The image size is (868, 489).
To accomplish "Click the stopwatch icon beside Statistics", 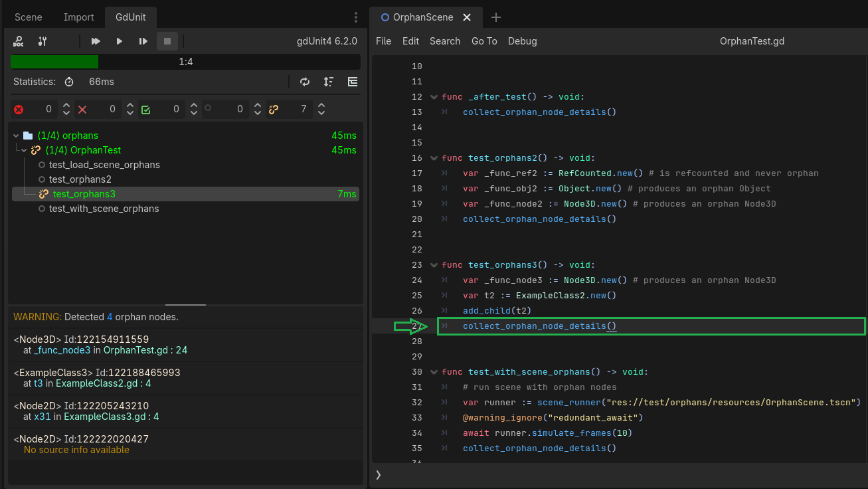I will 69,82.
